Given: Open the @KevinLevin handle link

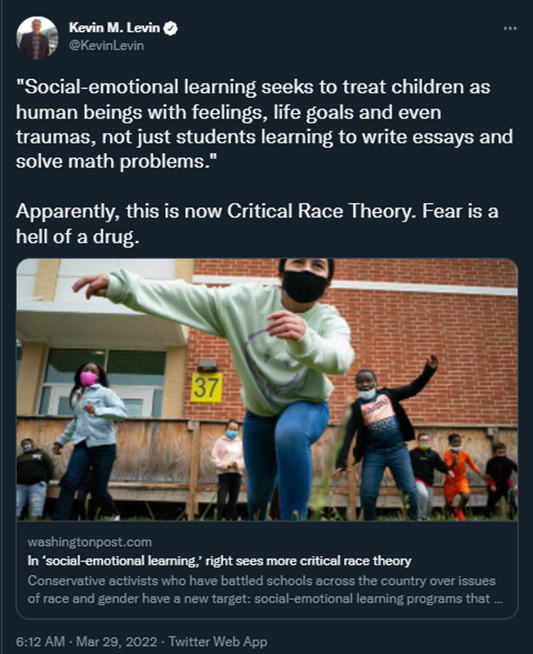Looking at the screenshot, I should click(x=106, y=45).
